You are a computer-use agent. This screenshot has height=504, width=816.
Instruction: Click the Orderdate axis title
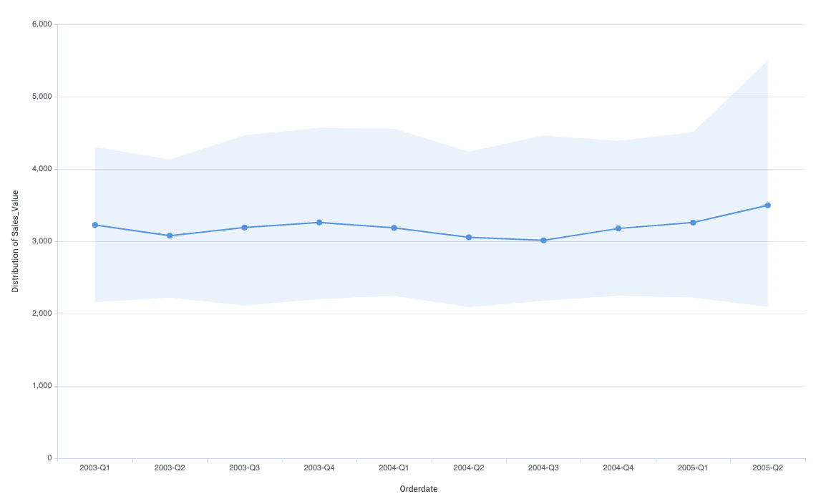click(x=419, y=489)
